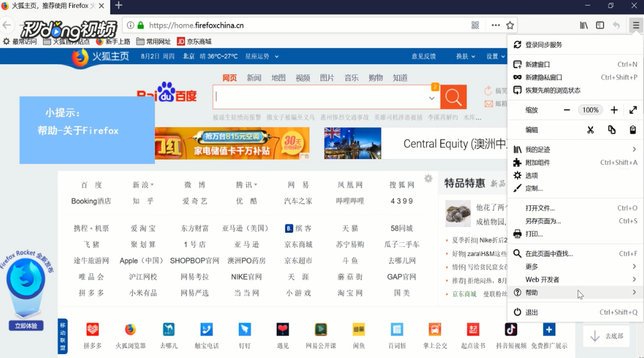Viewport: 644px width, 358px height.
Task: Click the QR code icon in address bar
Action: click(x=475, y=25)
